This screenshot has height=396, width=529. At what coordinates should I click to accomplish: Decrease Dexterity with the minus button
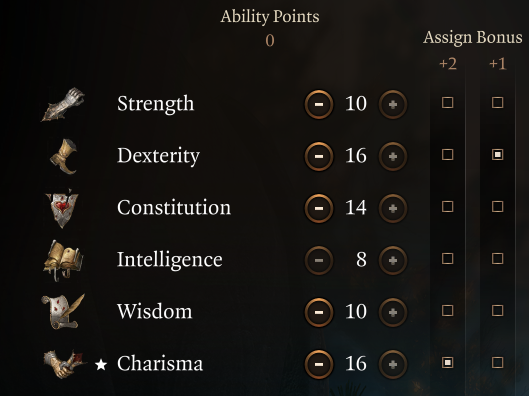[319, 156]
